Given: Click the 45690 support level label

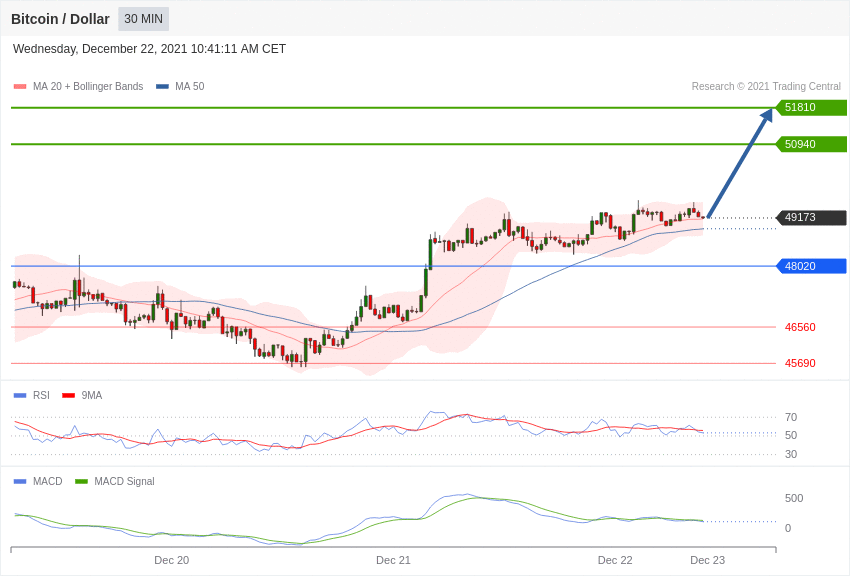Looking at the screenshot, I should click(800, 363).
